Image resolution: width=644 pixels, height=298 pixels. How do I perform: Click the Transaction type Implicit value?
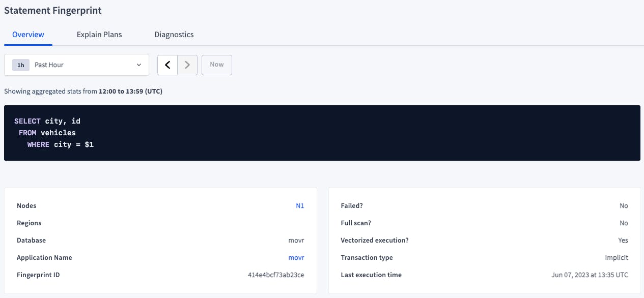[x=616, y=258]
